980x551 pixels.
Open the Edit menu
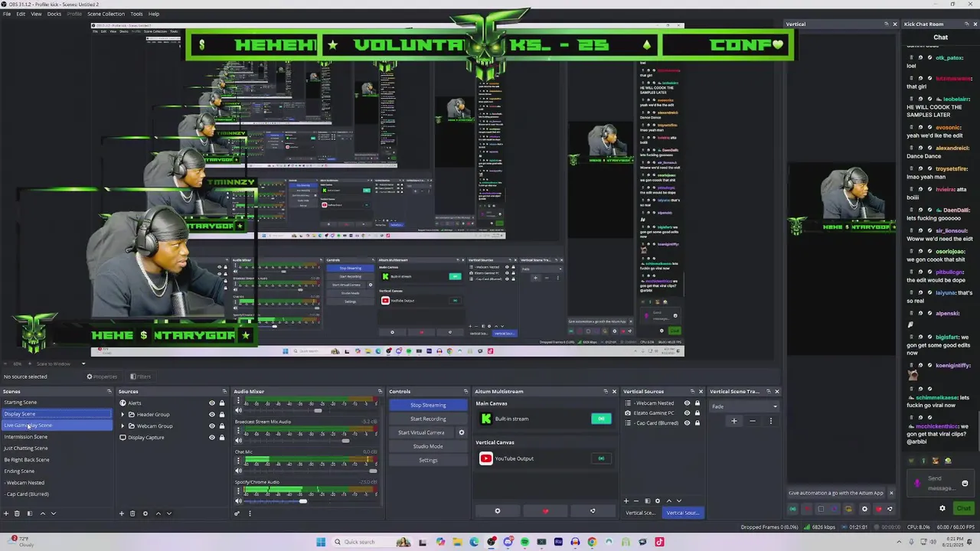(x=21, y=14)
